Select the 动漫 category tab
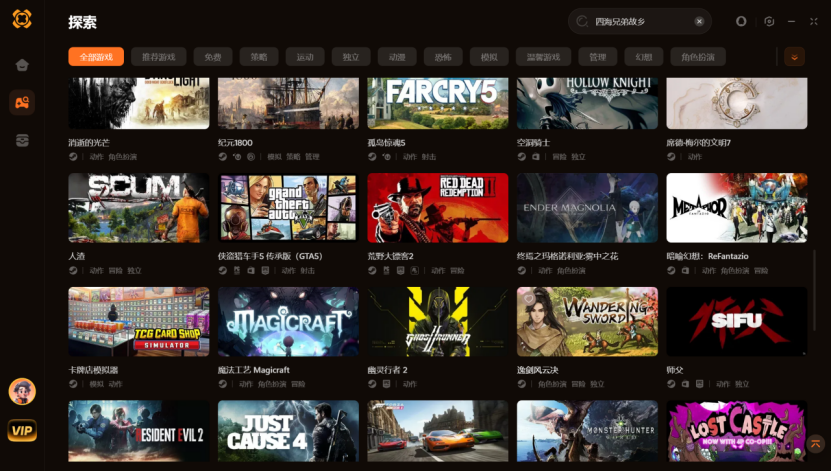Screen dimensions: 831x471 pos(397,57)
